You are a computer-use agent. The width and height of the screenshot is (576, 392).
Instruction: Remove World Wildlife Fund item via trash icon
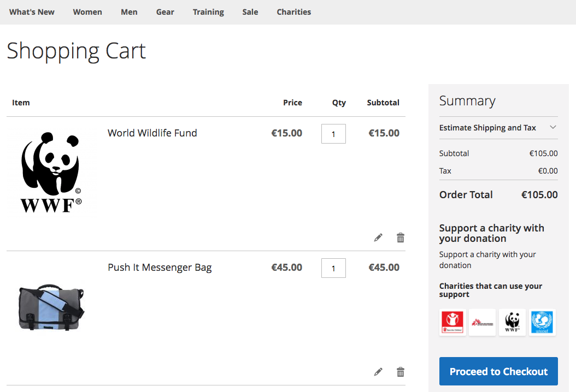pyautogui.click(x=401, y=237)
